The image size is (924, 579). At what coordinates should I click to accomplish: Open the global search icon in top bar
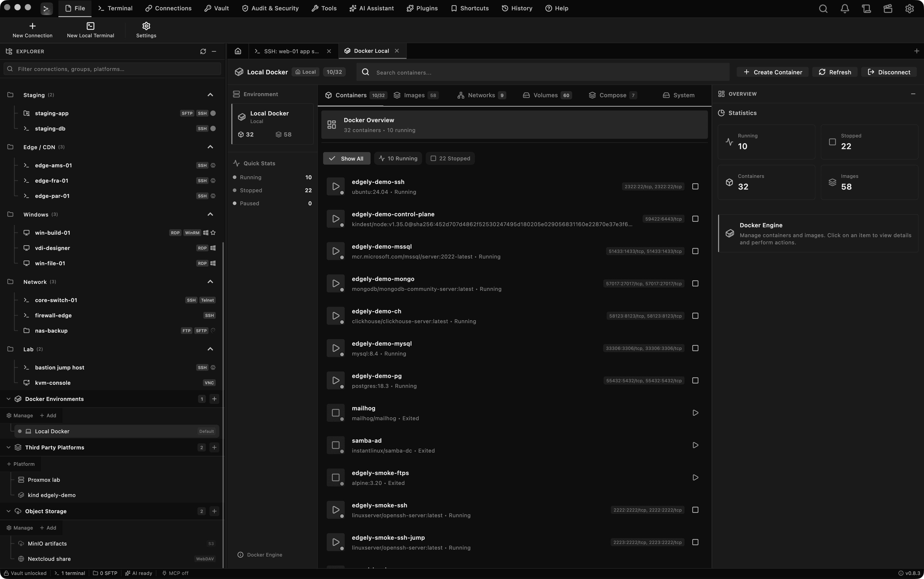(823, 9)
